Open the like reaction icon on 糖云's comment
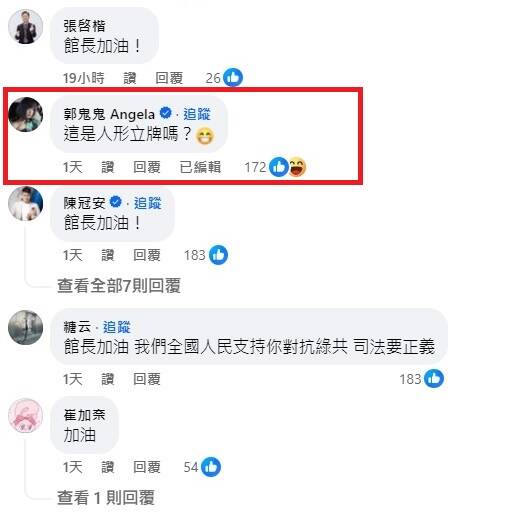 click(434, 379)
